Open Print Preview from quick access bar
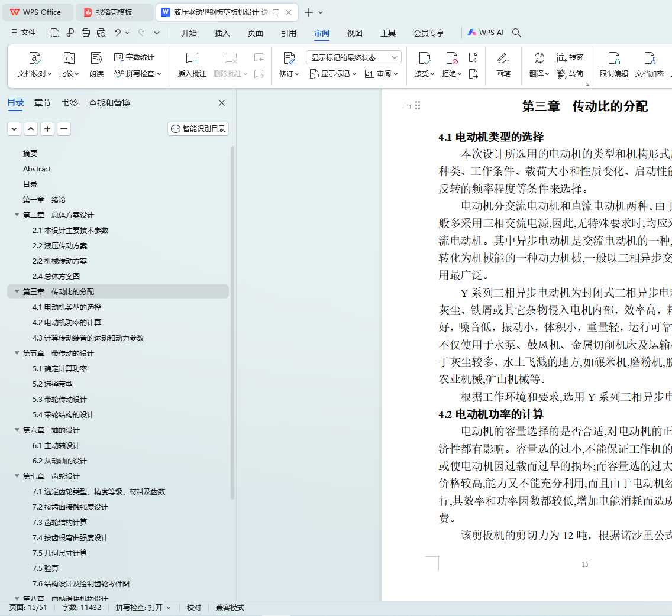 click(x=101, y=33)
